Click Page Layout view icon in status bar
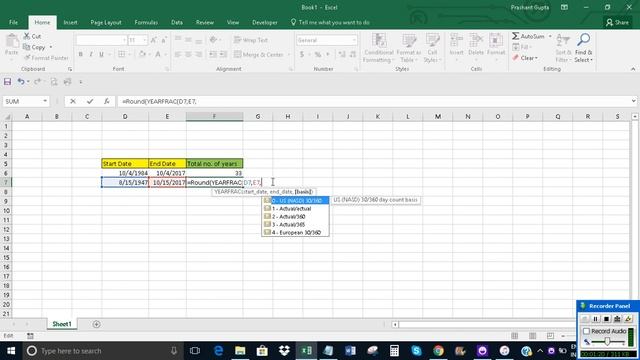The image size is (640, 360). [533, 336]
